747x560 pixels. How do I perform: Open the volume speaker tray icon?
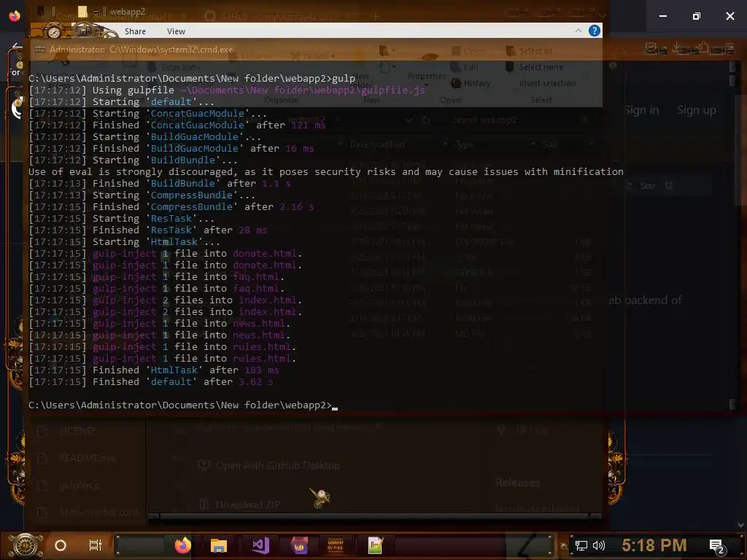598,545
